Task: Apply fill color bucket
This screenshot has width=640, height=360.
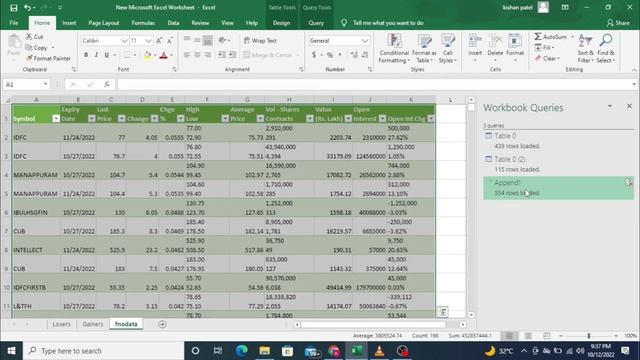Action: 147,55
